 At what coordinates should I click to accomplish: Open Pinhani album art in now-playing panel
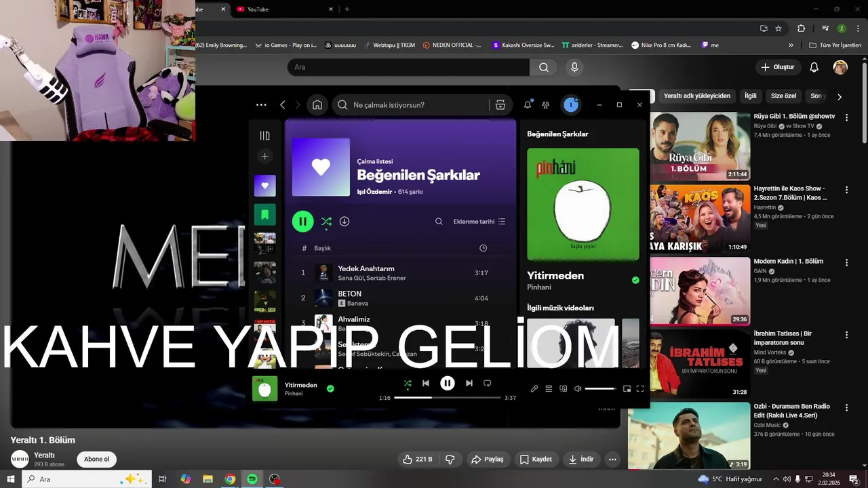[x=583, y=204]
